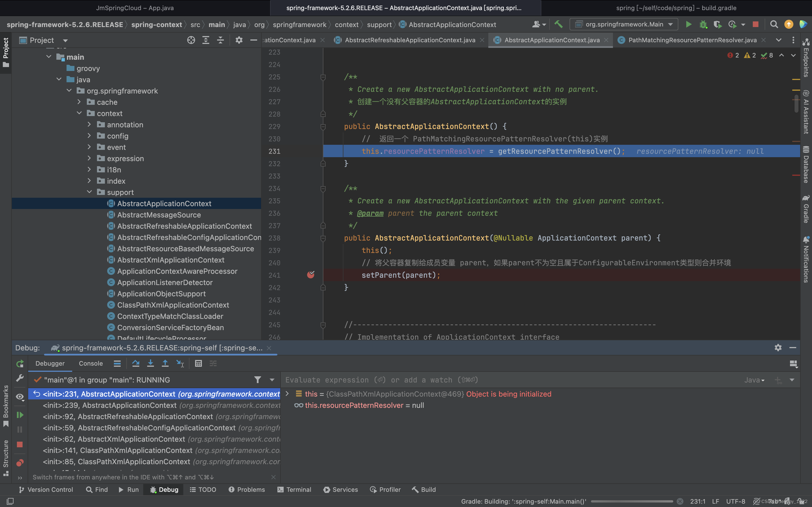Click the Step Out debugger icon
Screen dimensions: 812x507
coord(165,363)
